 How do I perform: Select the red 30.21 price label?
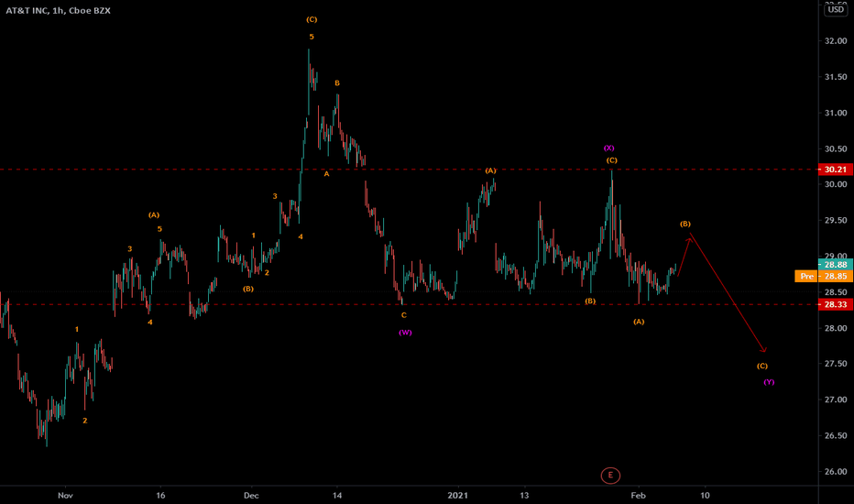click(836, 170)
